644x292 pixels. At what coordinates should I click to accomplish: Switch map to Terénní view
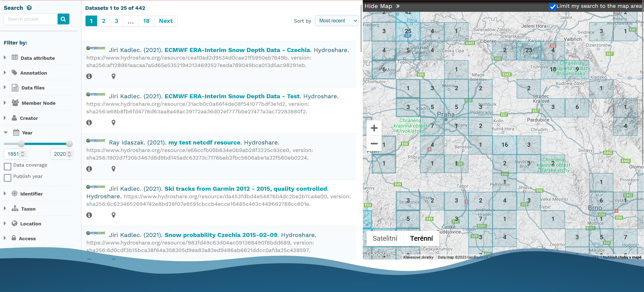tap(422, 238)
